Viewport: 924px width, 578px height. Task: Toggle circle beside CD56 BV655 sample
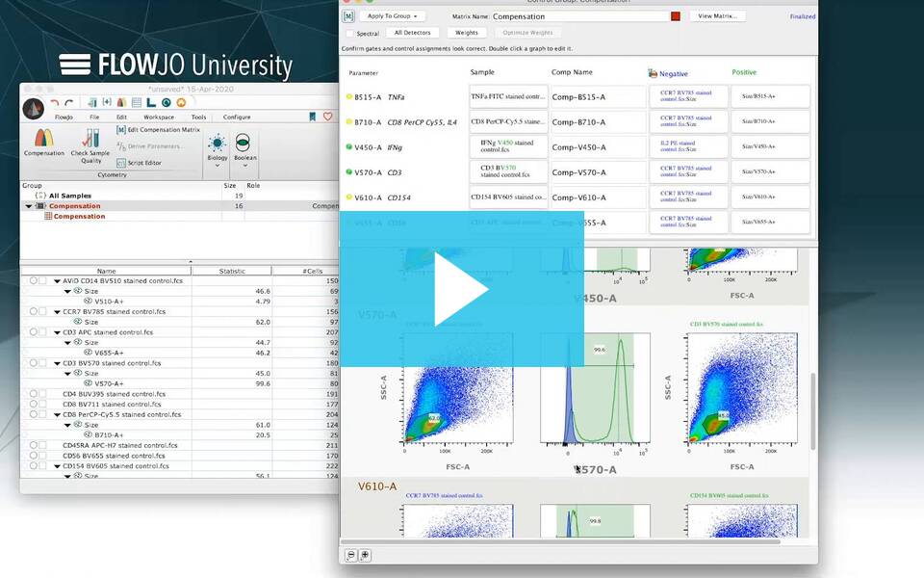click(34, 456)
